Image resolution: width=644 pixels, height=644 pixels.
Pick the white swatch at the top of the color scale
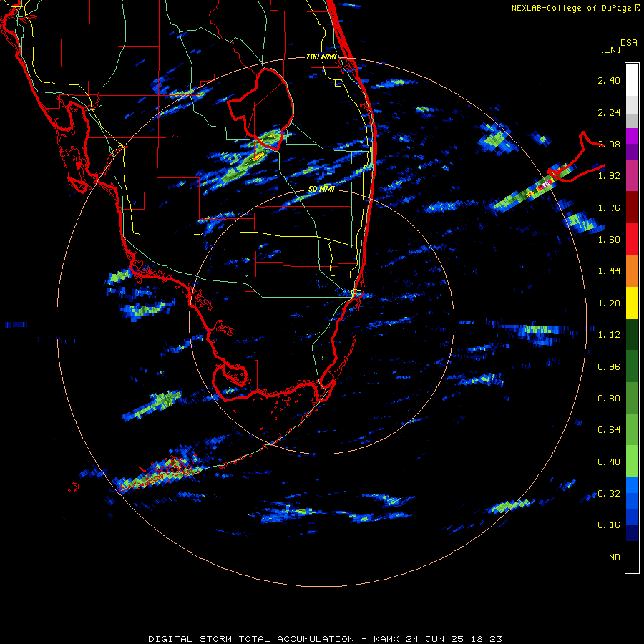[x=632, y=79]
